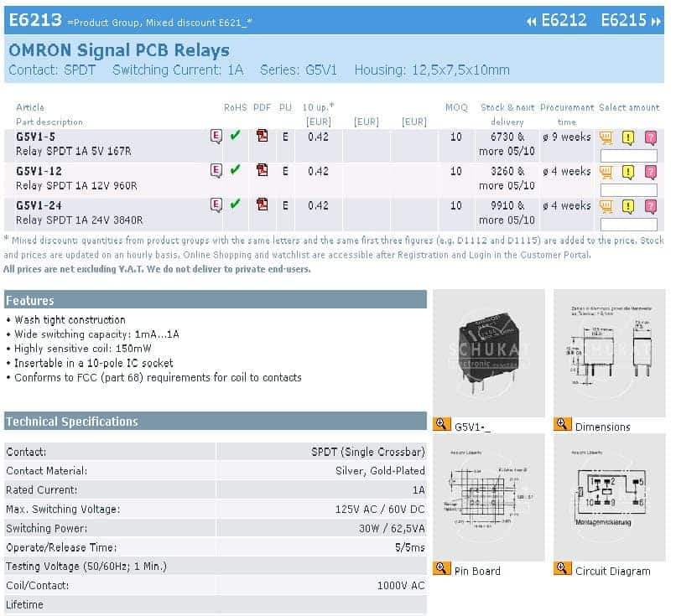The width and height of the screenshot is (676, 616).
Task: Click 'Insertable in a 10-pole IC socket' feature
Action: [x=94, y=363]
